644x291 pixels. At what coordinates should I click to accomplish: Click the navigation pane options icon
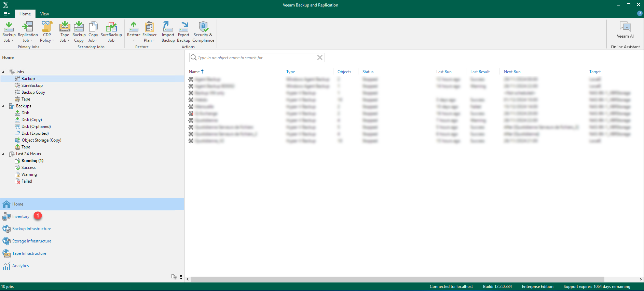click(x=174, y=277)
